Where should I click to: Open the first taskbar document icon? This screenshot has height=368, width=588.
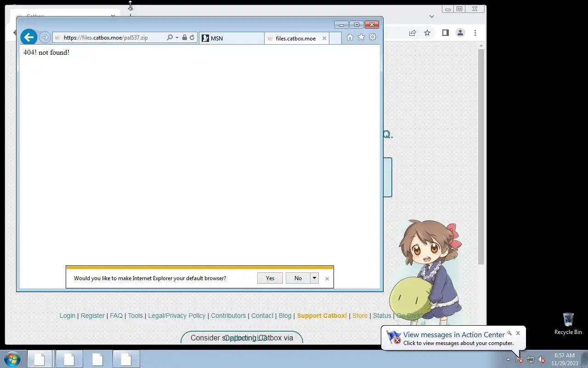click(x=40, y=359)
